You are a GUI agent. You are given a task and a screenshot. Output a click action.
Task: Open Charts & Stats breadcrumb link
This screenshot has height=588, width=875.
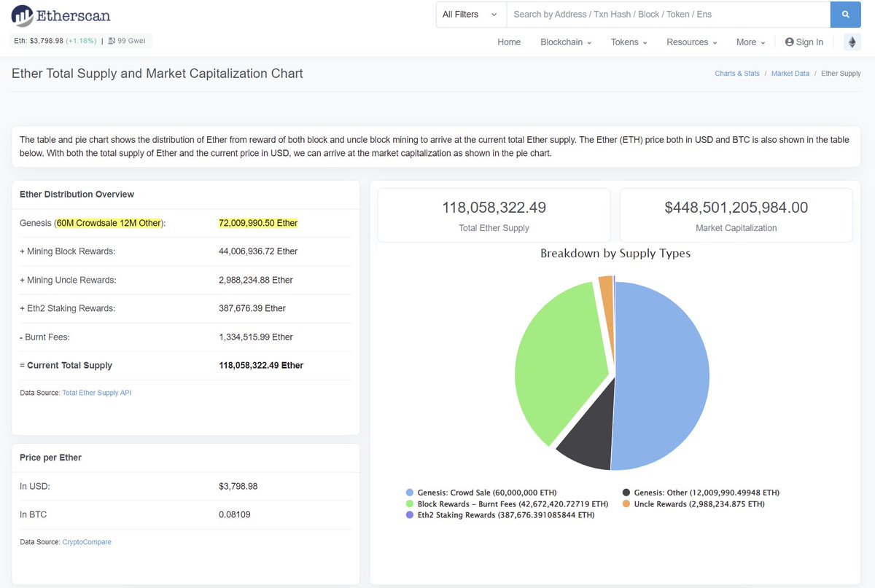click(x=737, y=74)
